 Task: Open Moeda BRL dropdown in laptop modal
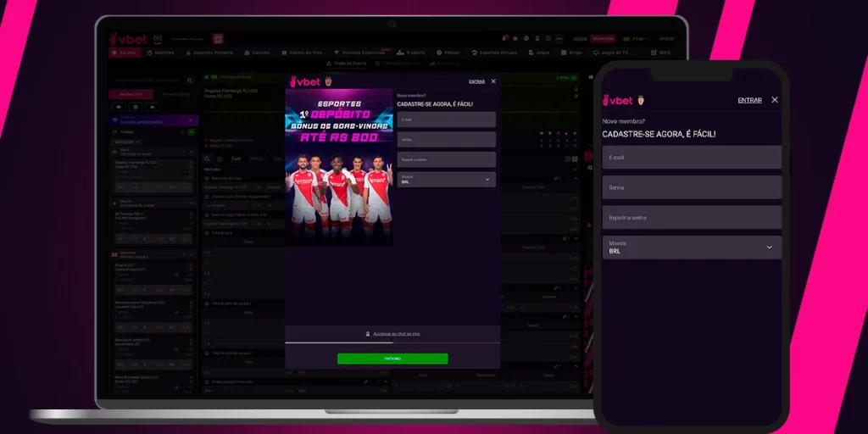click(x=446, y=180)
